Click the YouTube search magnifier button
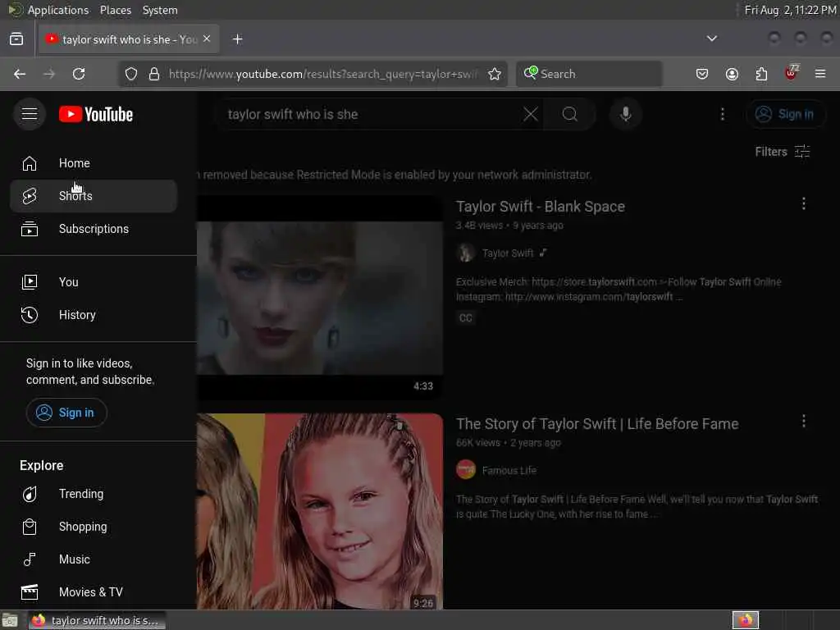Screen dimensions: 840x630 [570, 114]
